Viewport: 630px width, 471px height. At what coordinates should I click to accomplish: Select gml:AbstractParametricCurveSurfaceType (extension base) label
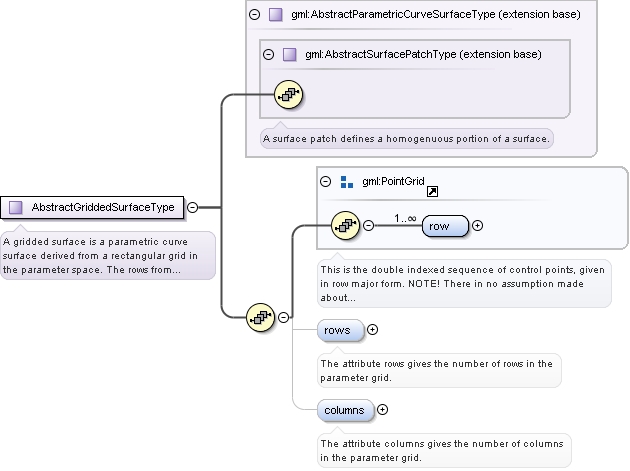pyautogui.click(x=436, y=14)
